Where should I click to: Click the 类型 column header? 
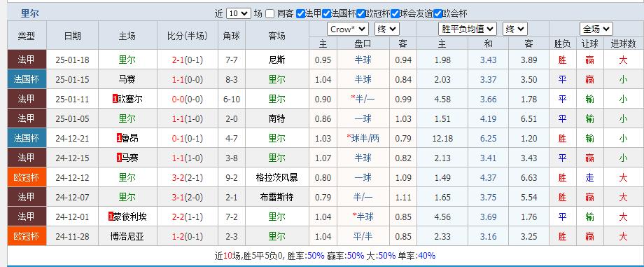tap(27, 36)
